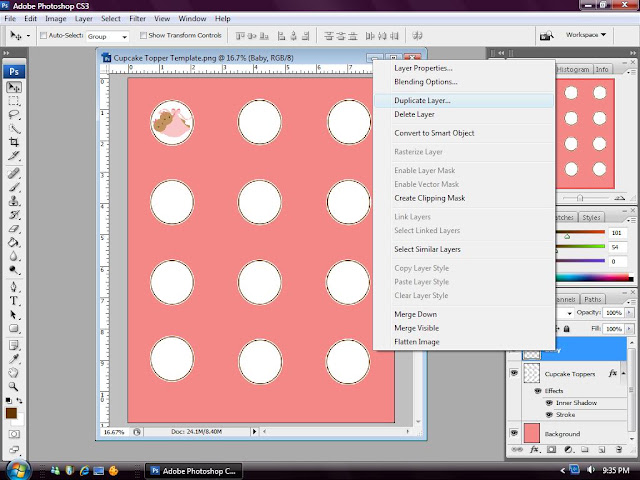Image resolution: width=640 pixels, height=480 pixels.
Task: Open the tool preset picker arrow
Action: click(x=28, y=36)
